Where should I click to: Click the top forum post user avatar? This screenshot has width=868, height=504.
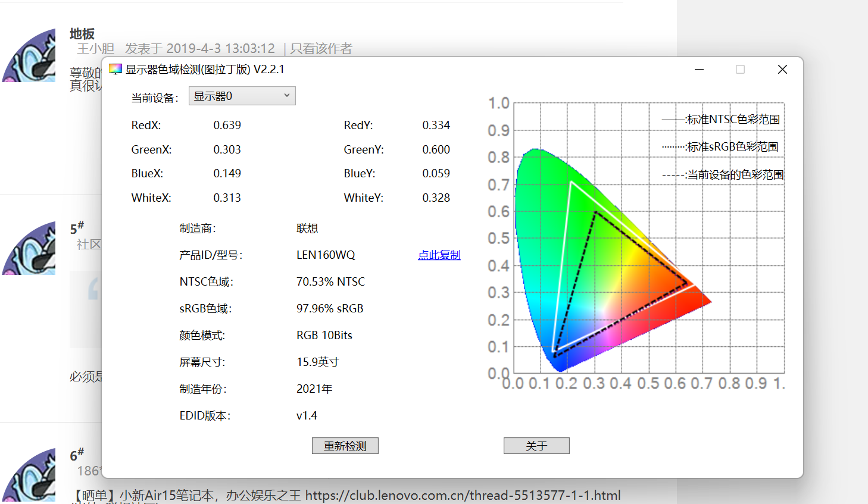29,55
